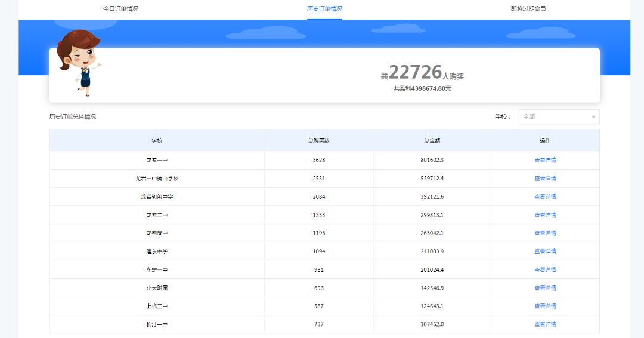This screenshot has width=644, height=338.
Task: View details for 长汀一中
Action: [545, 324]
